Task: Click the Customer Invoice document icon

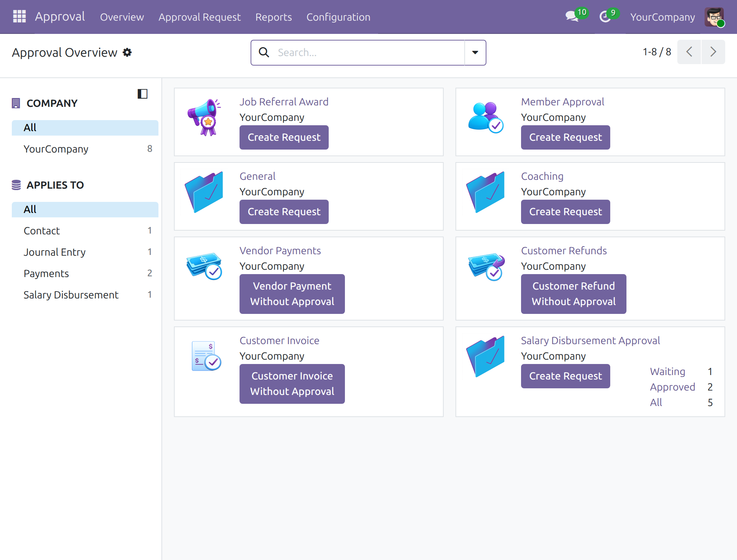Action: coord(206,356)
